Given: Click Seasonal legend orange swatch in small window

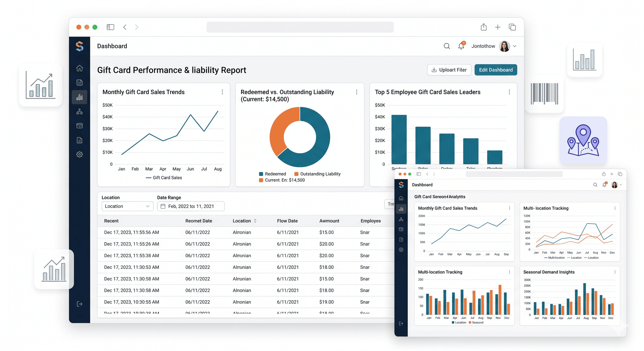Looking at the screenshot, I should coord(470,323).
